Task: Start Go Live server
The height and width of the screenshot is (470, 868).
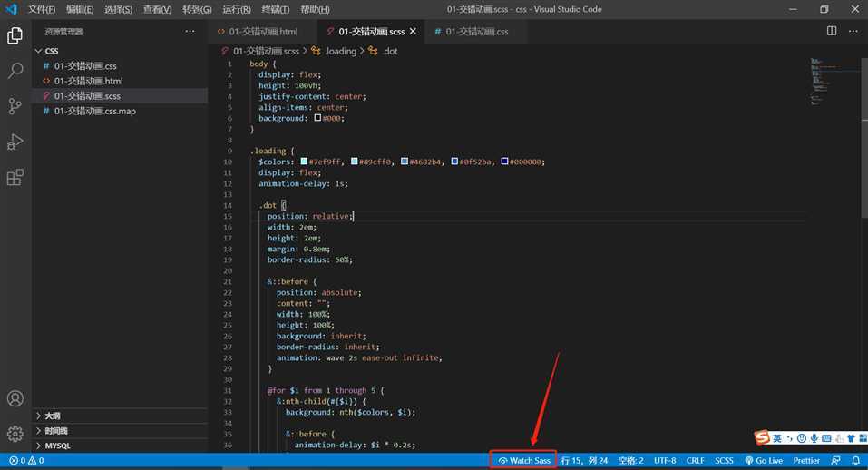Action: pyautogui.click(x=764, y=461)
